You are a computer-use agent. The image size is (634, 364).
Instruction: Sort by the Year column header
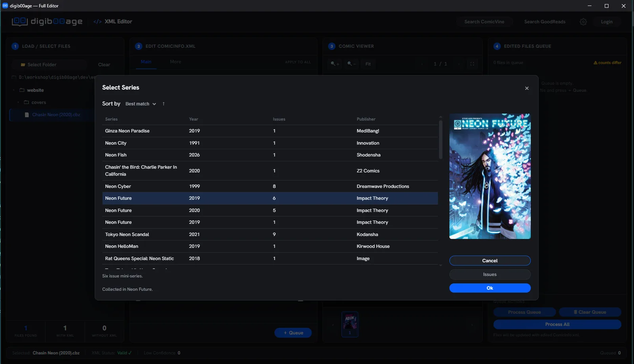(x=193, y=119)
